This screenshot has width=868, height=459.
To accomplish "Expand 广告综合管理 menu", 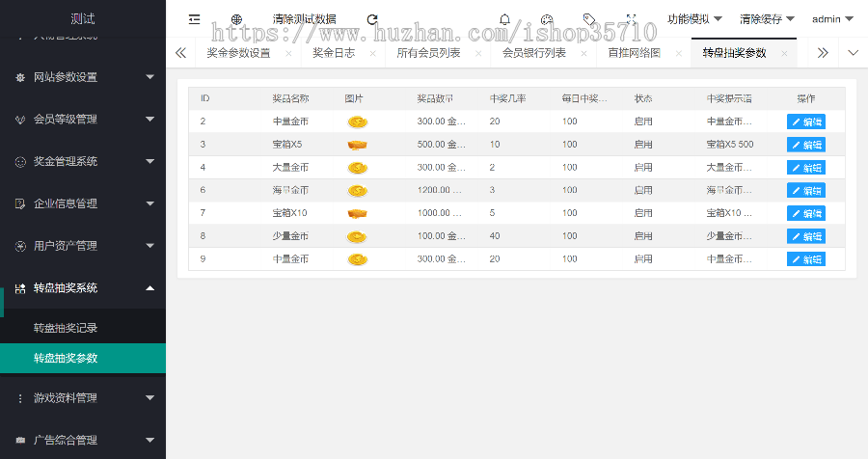I will pyautogui.click(x=150, y=440).
